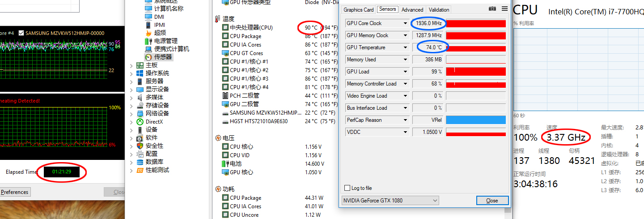Viewport: 644px width, 219px height.
Task: Select the 数据库 database icon
Action: tap(140, 162)
